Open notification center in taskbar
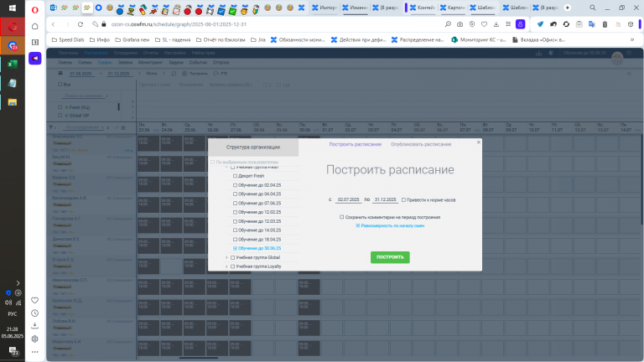 [13, 351]
